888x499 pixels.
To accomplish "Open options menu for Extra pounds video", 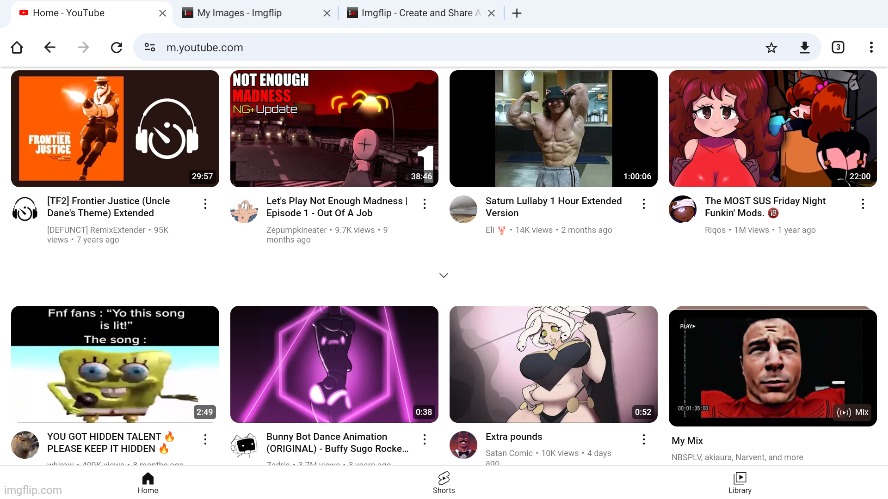I will [x=643, y=439].
